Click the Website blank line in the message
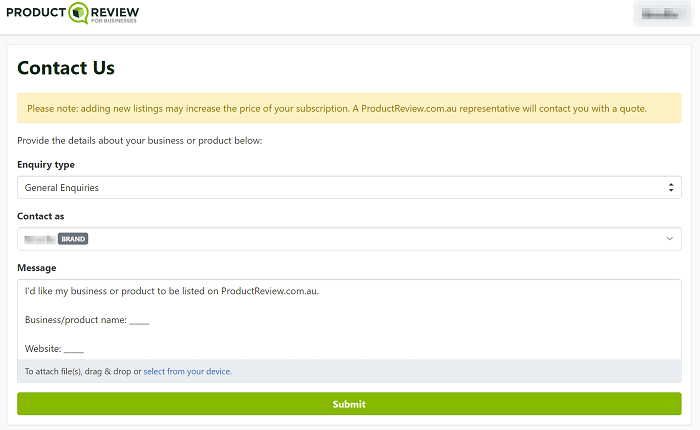Viewport: 700px width, 430px height. [74, 350]
